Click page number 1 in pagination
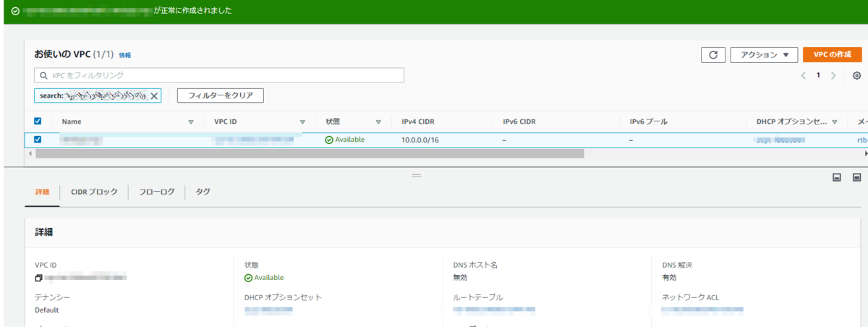Image resolution: width=868 pixels, height=327 pixels. point(818,75)
